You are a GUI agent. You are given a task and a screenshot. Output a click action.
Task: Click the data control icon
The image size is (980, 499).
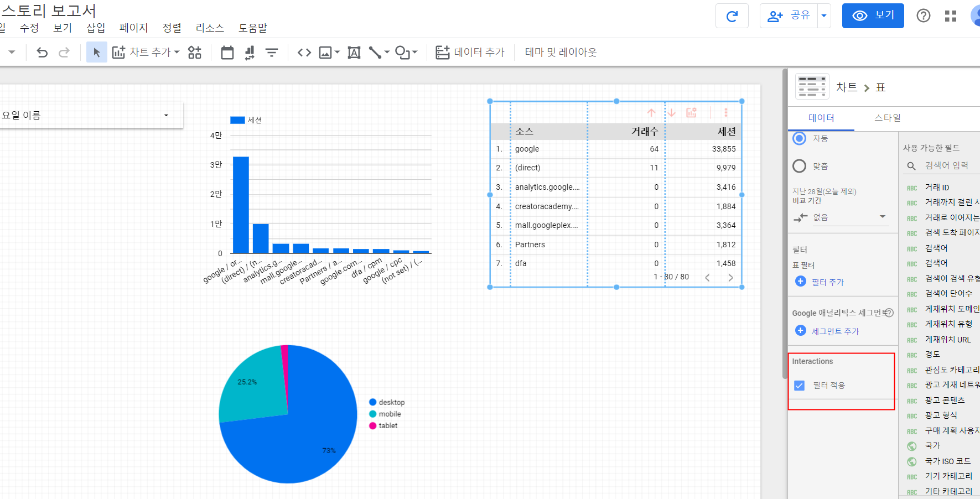(x=250, y=53)
